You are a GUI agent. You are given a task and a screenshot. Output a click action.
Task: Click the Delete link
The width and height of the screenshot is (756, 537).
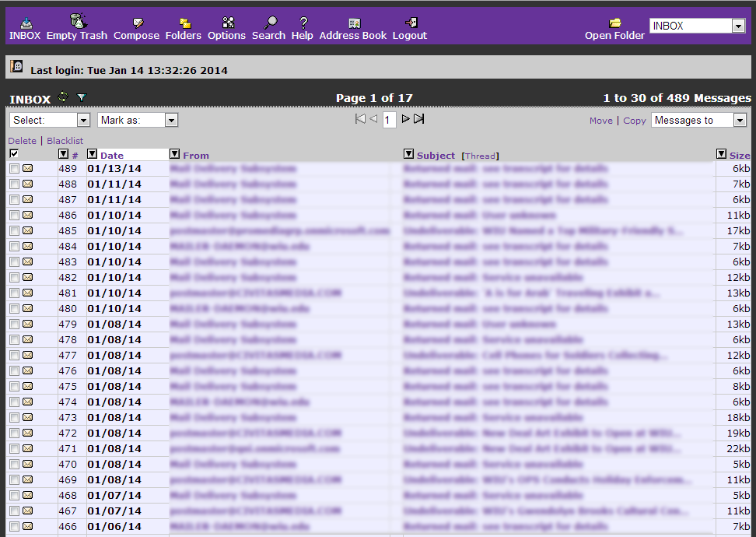(x=22, y=141)
